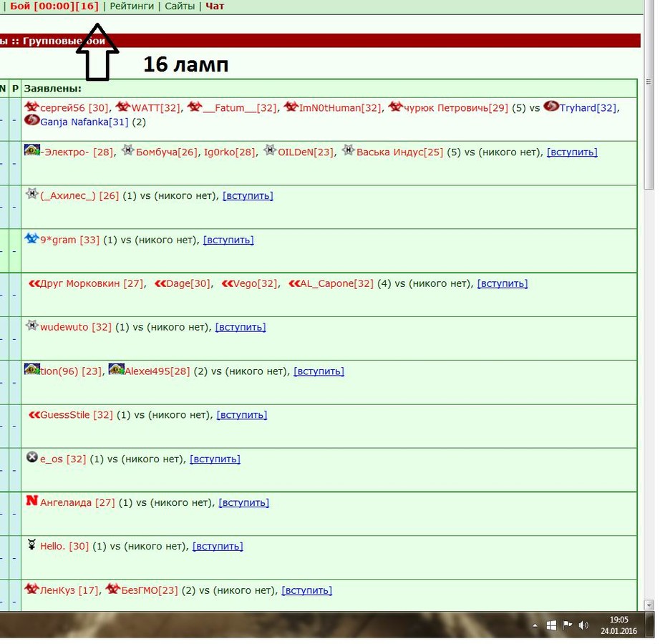The width and height of the screenshot is (660, 644).
Task: Show hidden tray icons arrow in taskbar
Action: (535, 626)
